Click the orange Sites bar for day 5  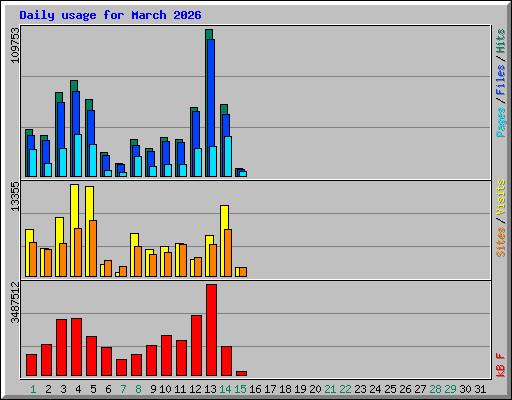(93, 248)
